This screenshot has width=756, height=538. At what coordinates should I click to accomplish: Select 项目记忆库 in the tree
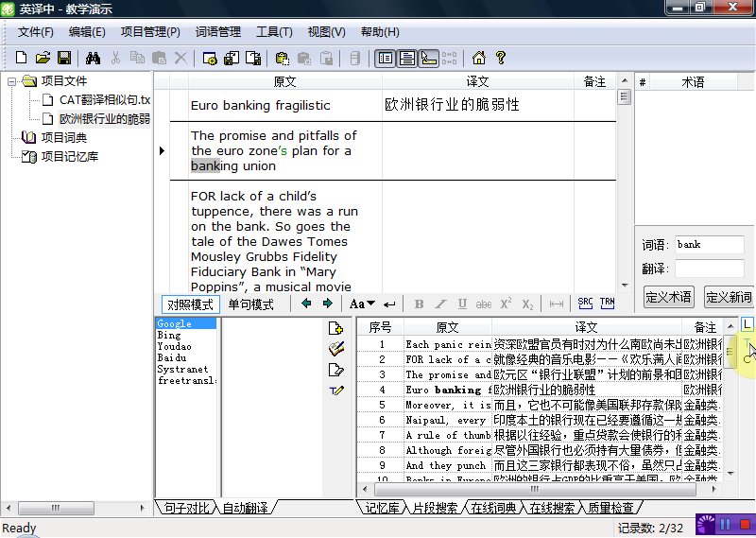coord(69,156)
